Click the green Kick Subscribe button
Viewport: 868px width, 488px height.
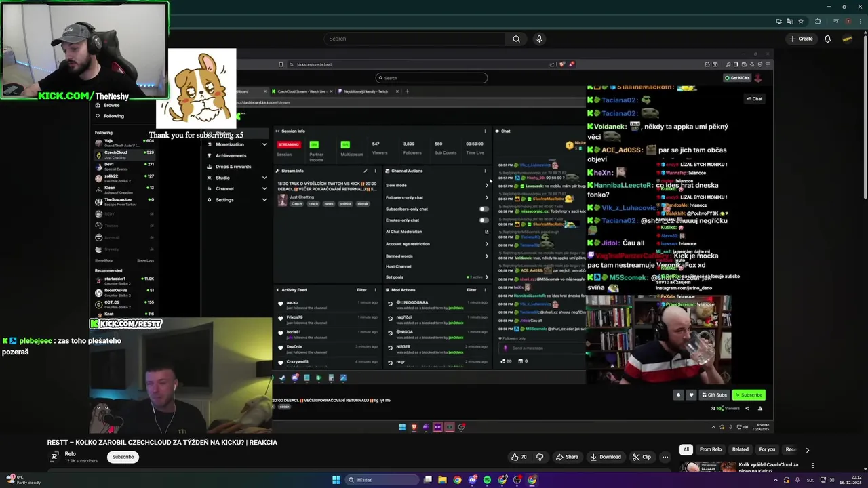coord(749,395)
